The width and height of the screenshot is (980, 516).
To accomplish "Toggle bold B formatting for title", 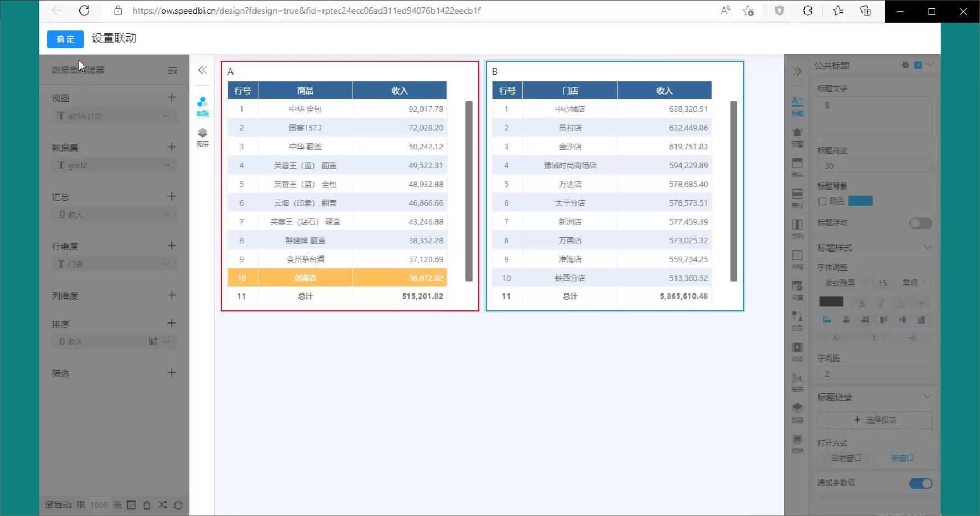I will coord(862,303).
